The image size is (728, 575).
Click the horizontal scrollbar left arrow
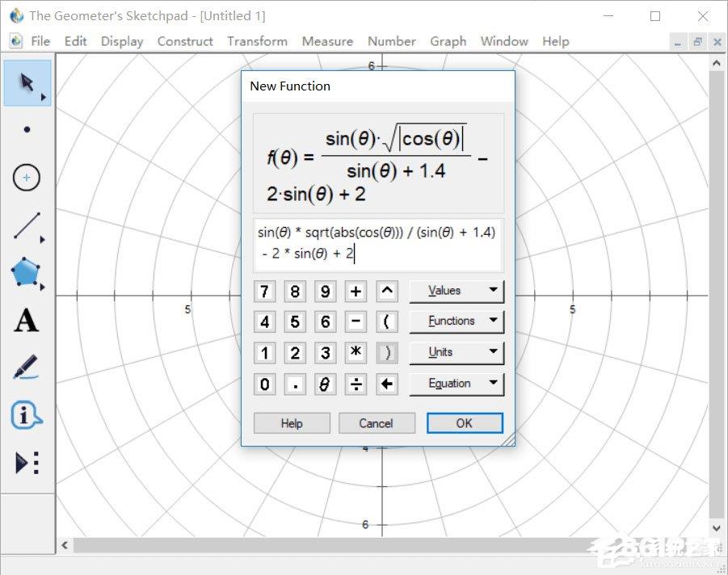coord(65,545)
